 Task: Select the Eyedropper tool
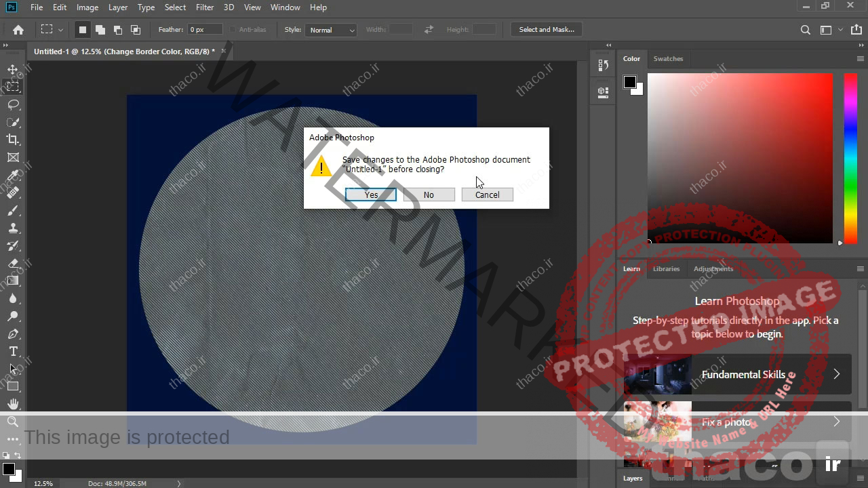(x=13, y=175)
